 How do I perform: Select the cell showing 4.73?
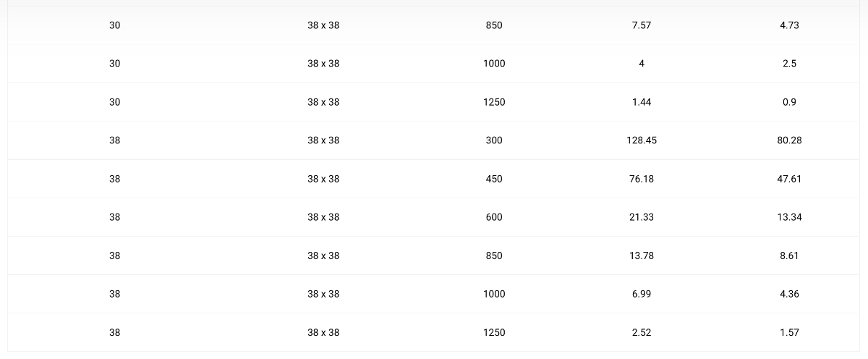[789, 25]
